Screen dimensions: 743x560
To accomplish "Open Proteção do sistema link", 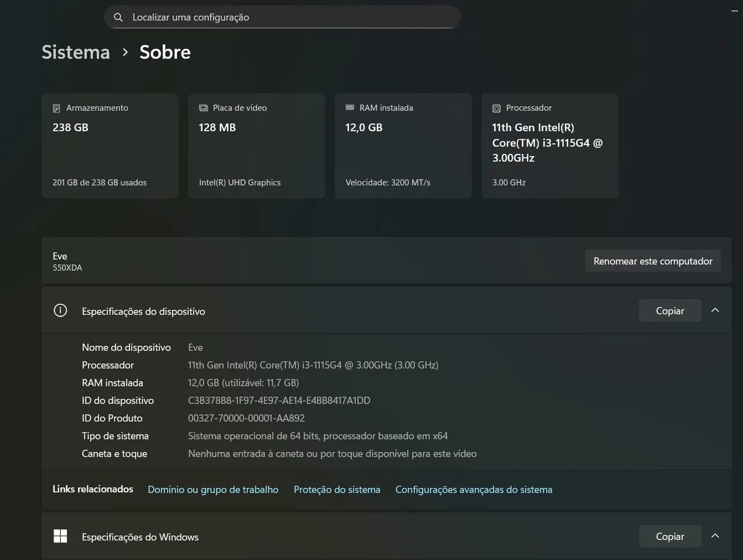I will pyautogui.click(x=337, y=490).
